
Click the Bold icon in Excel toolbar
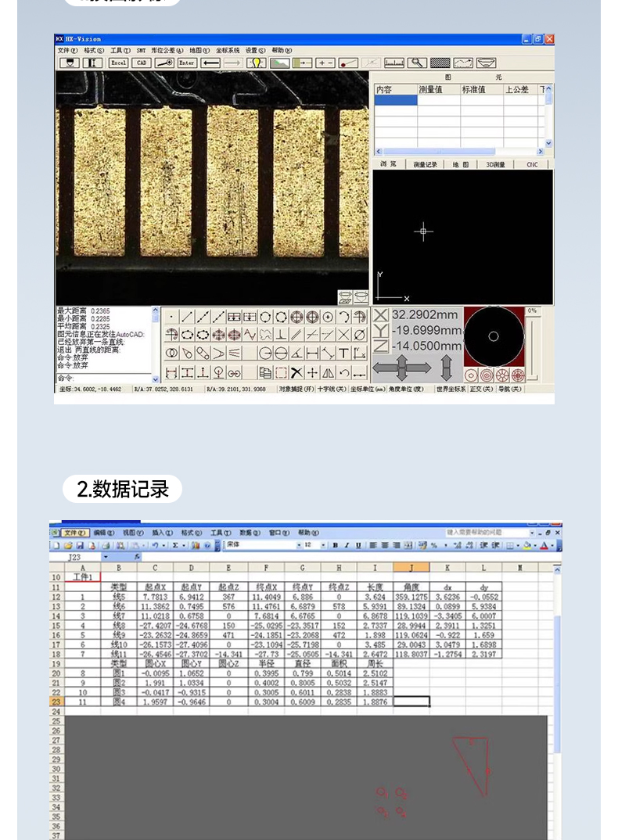[x=334, y=545]
